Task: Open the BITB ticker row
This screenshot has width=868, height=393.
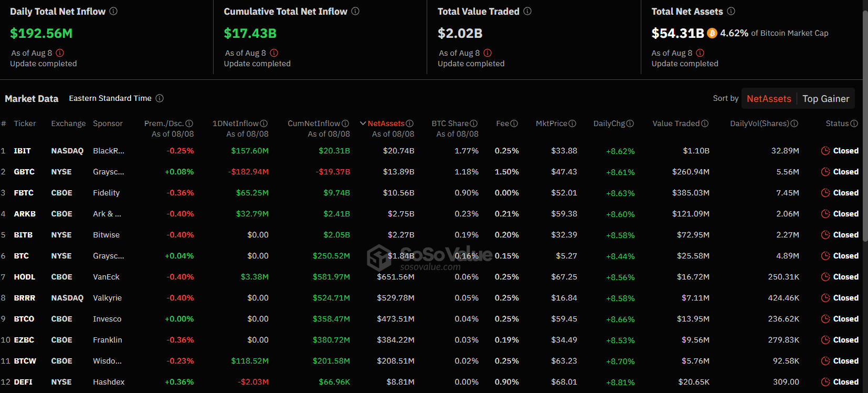Action: click(23, 235)
